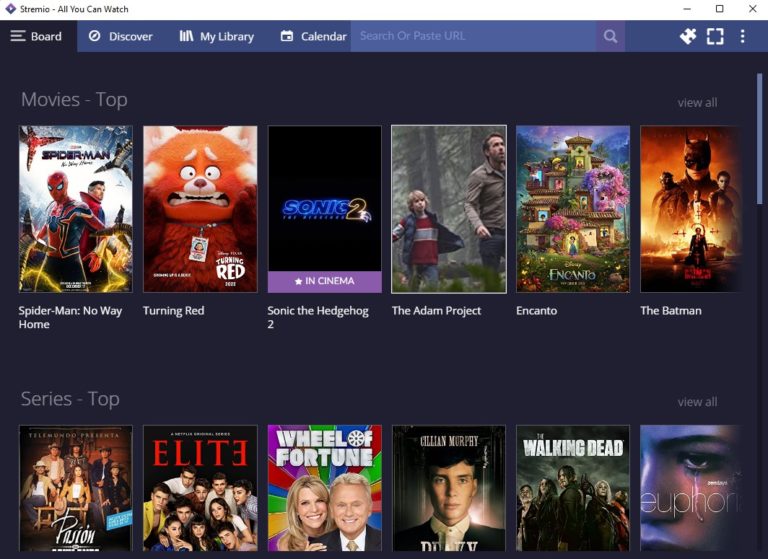Click the Wheel of Fortune series poster

(x=324, y=488)
